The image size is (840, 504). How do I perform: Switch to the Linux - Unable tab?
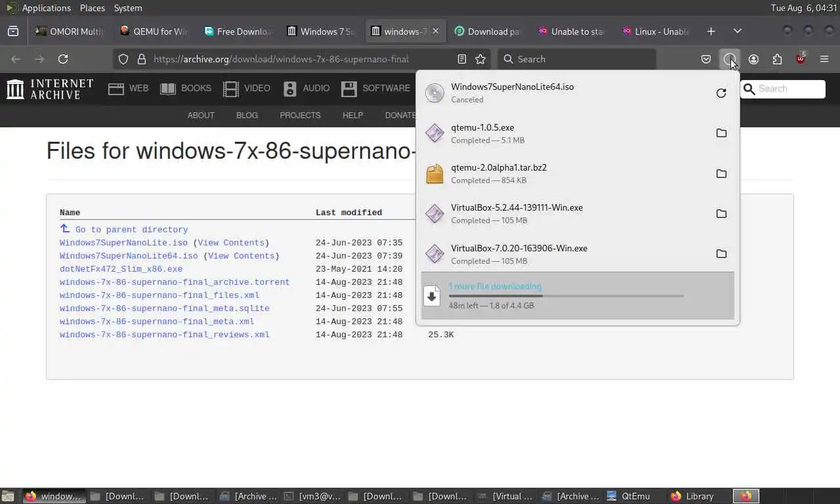click(656, 31)
